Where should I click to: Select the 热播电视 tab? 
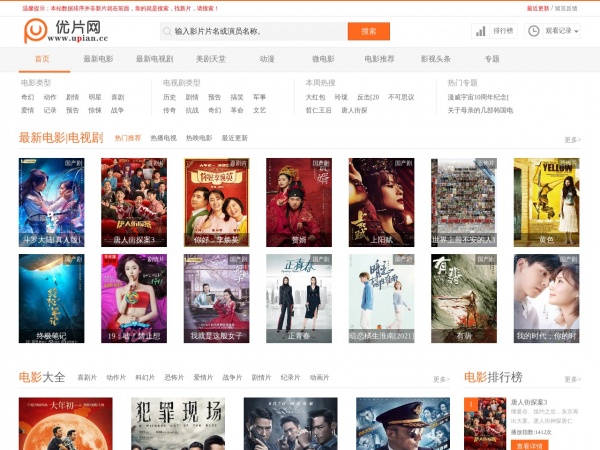click(163, 138)
